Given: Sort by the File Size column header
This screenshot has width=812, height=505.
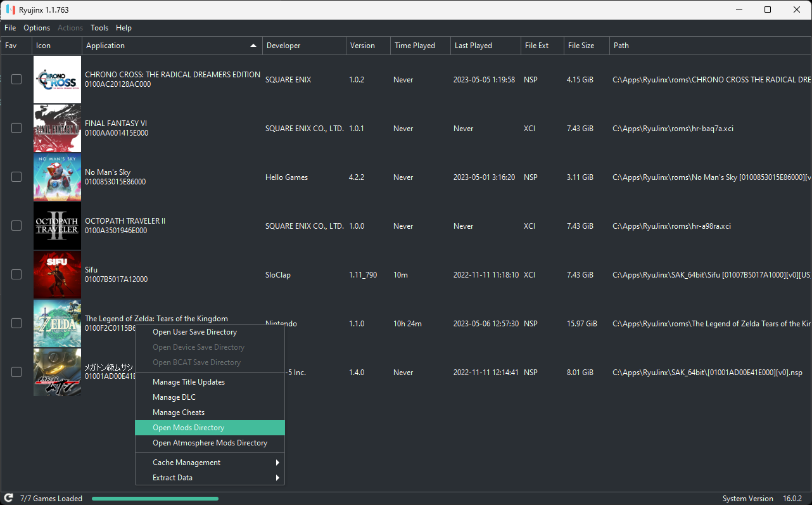Looking at the screenshot, I should point(587,46).
